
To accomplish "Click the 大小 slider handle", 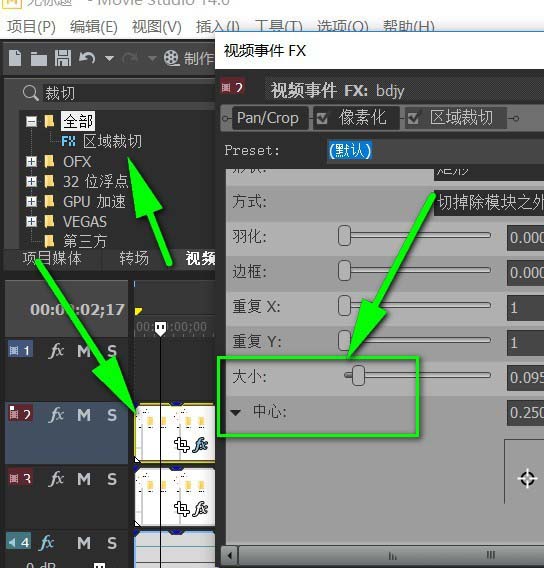I will pos(358,375).
